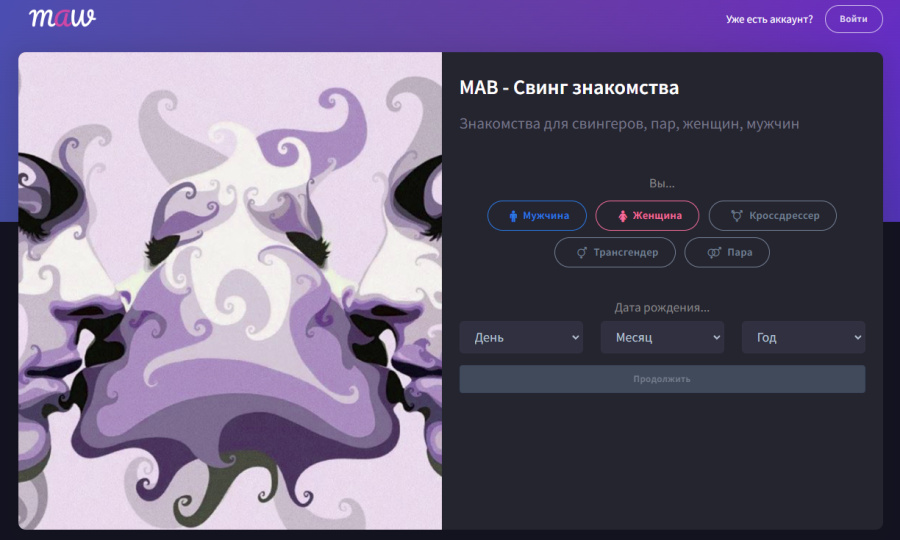
Task: Choose the Трансгендер option
Action: click(615, 252)
